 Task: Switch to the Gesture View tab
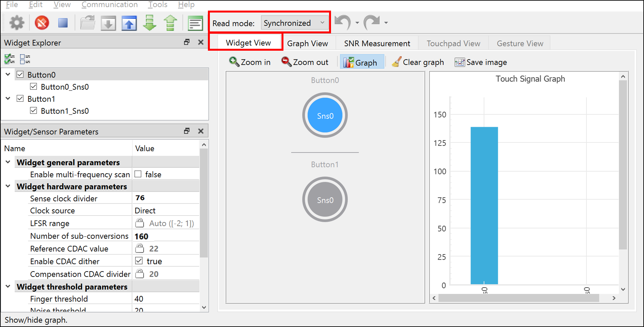click(x=520, y=43)
